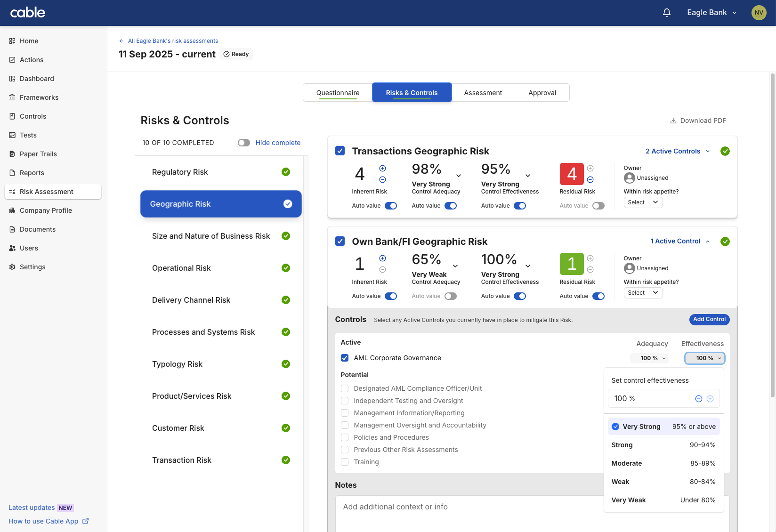Check the Training potential control
The height and width of the screenshot is (532, 776).
pos(345,462)
